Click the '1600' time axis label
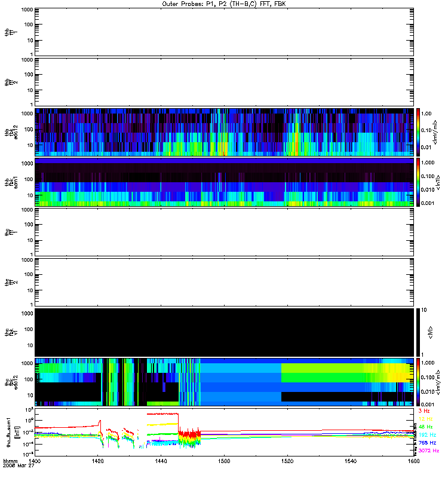Screen dimensions: 448x478 (x=413, y=461)
